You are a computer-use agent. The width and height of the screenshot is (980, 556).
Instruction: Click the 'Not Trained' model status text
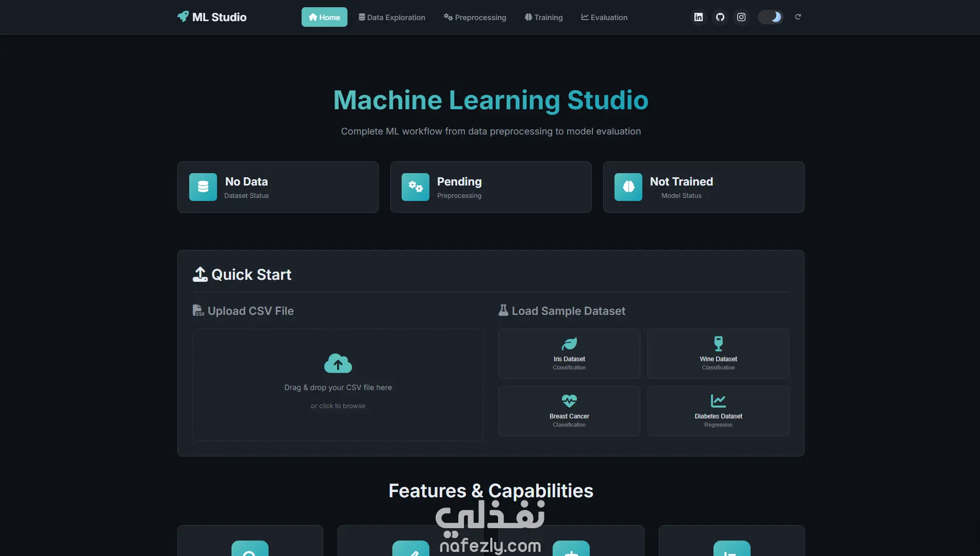tap(682, 181)
